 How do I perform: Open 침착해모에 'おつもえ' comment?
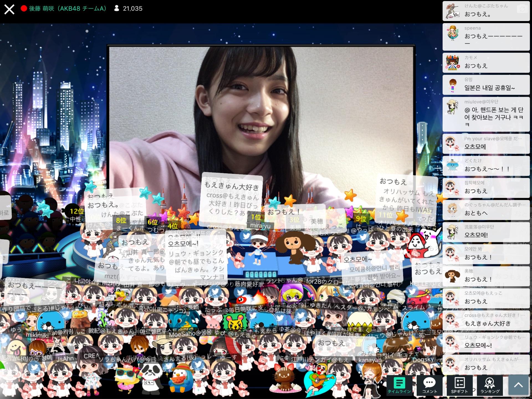click(x=486, y=188)
